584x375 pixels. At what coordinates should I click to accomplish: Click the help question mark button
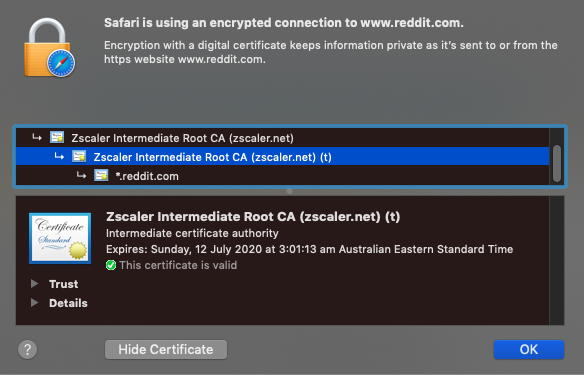coord(28,350)
